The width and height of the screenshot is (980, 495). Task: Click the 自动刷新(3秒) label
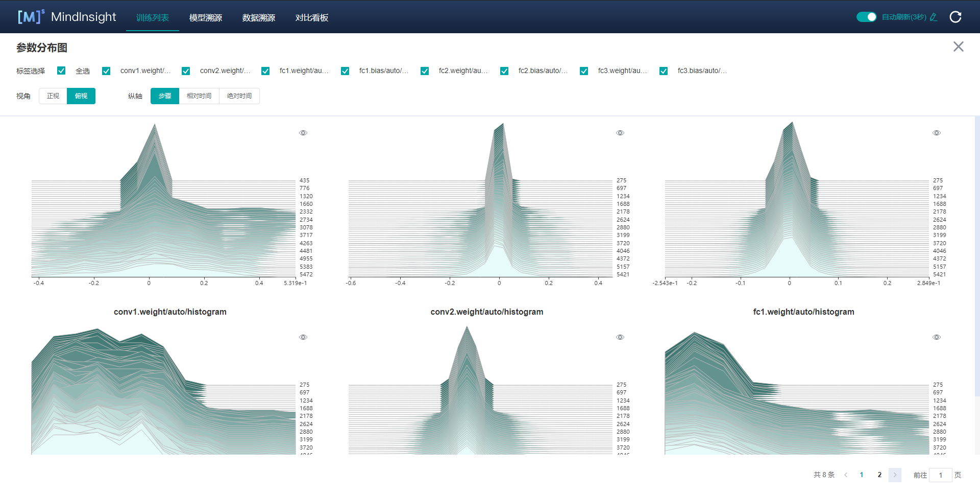tap(904, 17)
